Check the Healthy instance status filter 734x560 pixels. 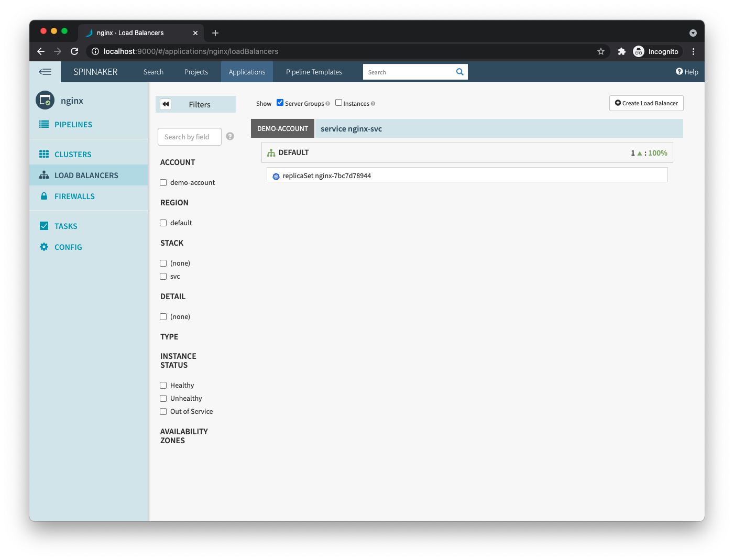click(x=163, y=386)
